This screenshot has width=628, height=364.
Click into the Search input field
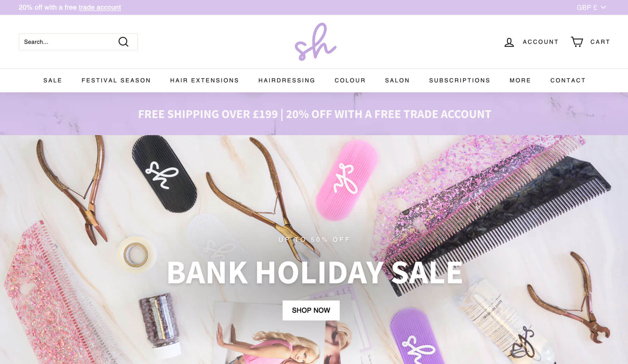pyautogui.click(x=68, y=42)
